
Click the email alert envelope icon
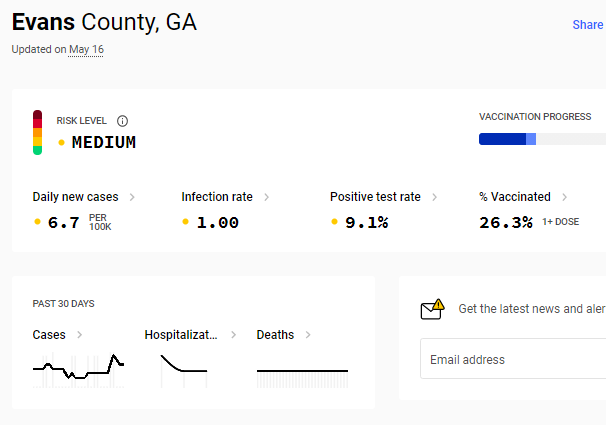coord(432,309)
